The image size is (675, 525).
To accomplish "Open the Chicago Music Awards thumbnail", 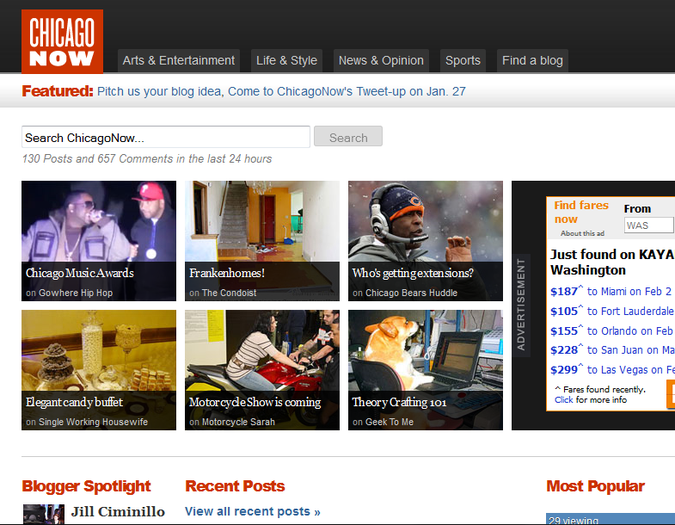I will pos(99,241).
